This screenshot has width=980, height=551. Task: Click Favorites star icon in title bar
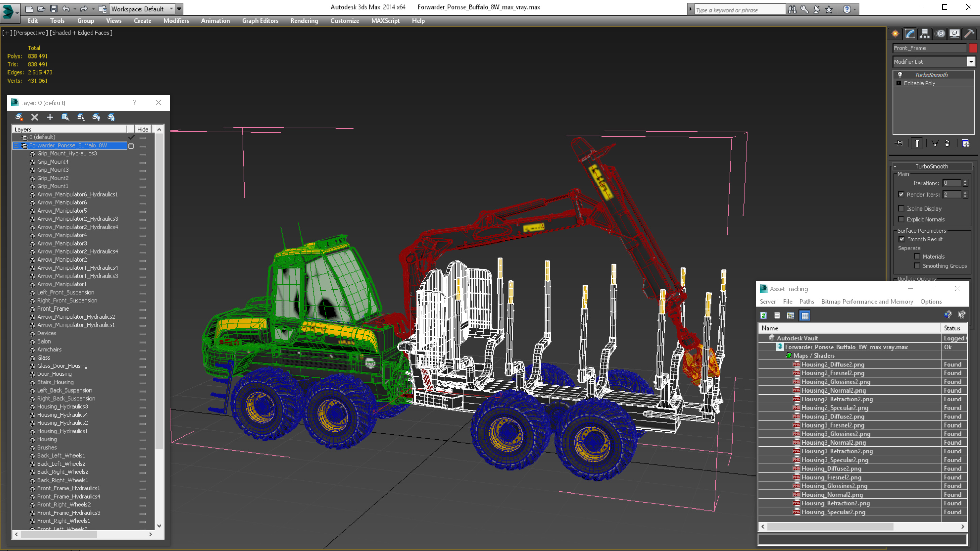tap(829, 9)
